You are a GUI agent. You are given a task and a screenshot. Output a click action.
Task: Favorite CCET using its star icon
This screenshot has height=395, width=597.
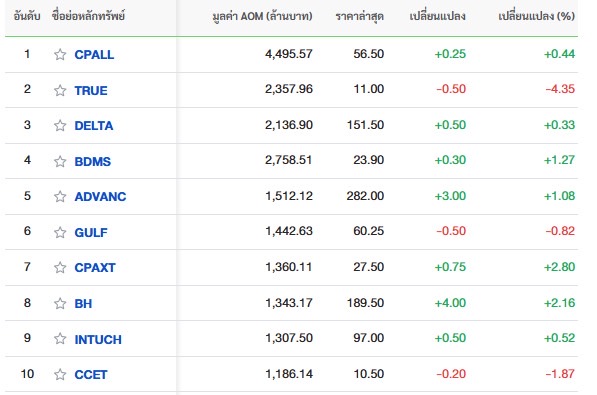coord(60,374)
